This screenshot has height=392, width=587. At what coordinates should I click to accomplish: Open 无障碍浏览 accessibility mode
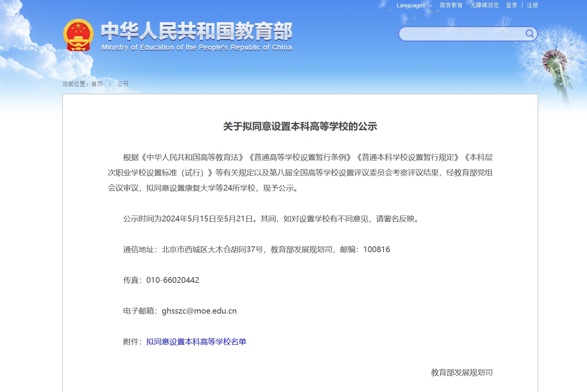click(x=484, y=5)
